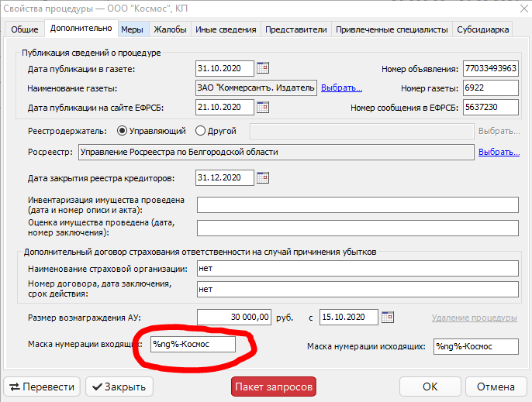The height and width of the screenshot is (402, 532).
Task: Select the Управляющий radio button
Action: (121, 131)
